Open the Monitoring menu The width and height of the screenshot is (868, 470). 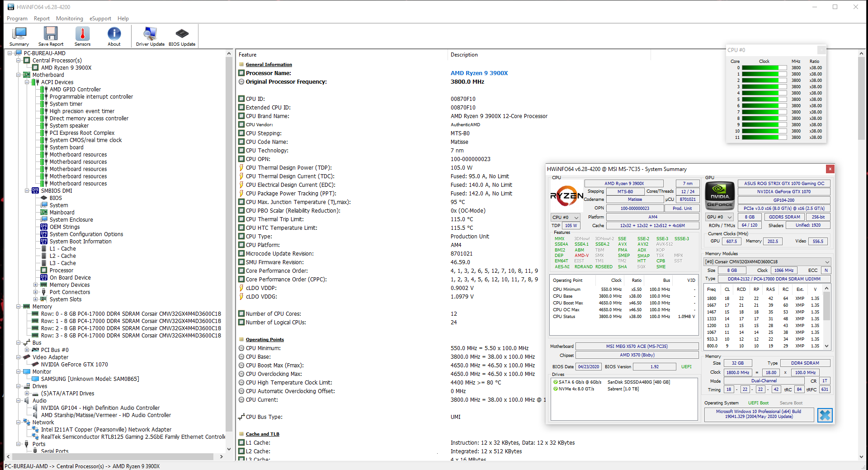click(x=70, y=19)
